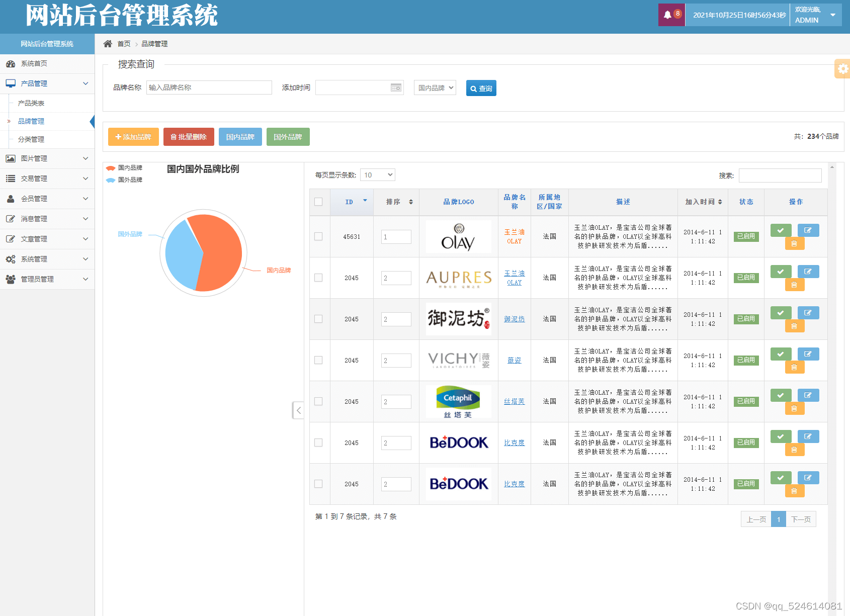Check the box for 御泥坊 row

pos(318,319)
